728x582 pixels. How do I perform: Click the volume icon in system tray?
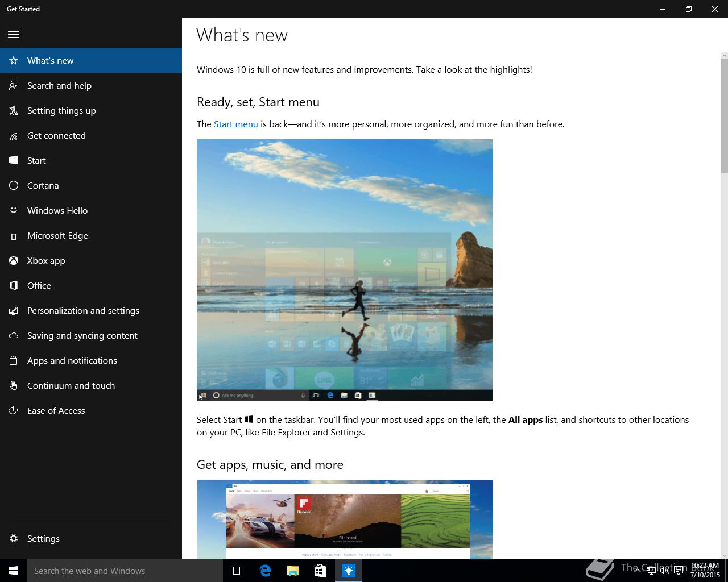665,571
